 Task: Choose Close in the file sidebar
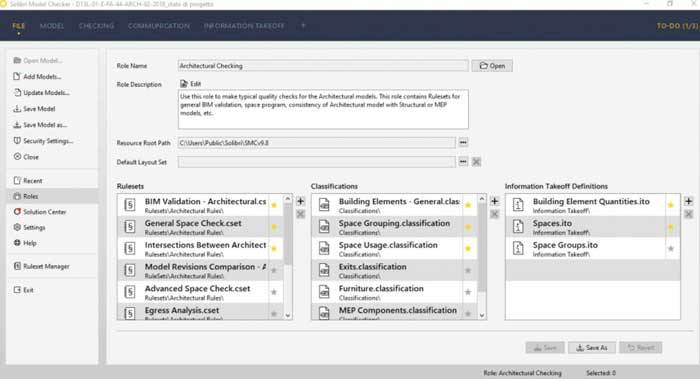(x=26, y=157)
